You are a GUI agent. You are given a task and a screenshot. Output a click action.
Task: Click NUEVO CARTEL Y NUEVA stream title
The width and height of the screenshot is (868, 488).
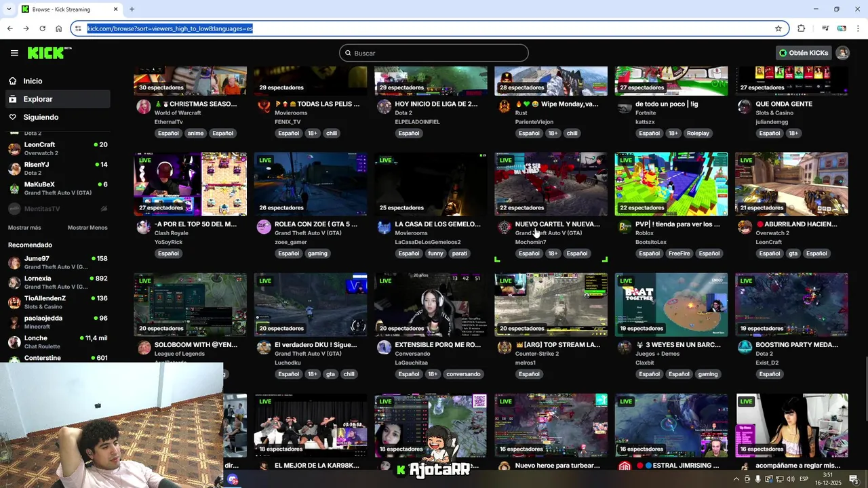(x=557, y=224)
